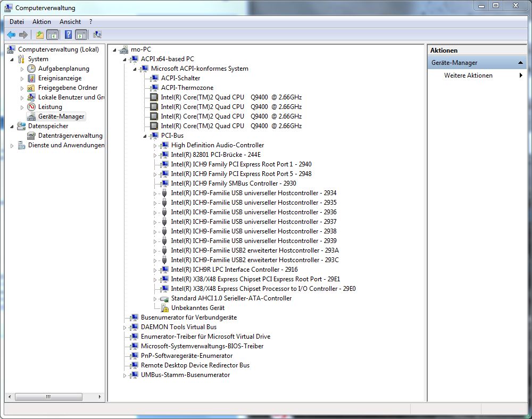The image size is (532, 419).
Task: Click the Datenträgerverwaltung disk icon
Action: (x=31, y=136)
